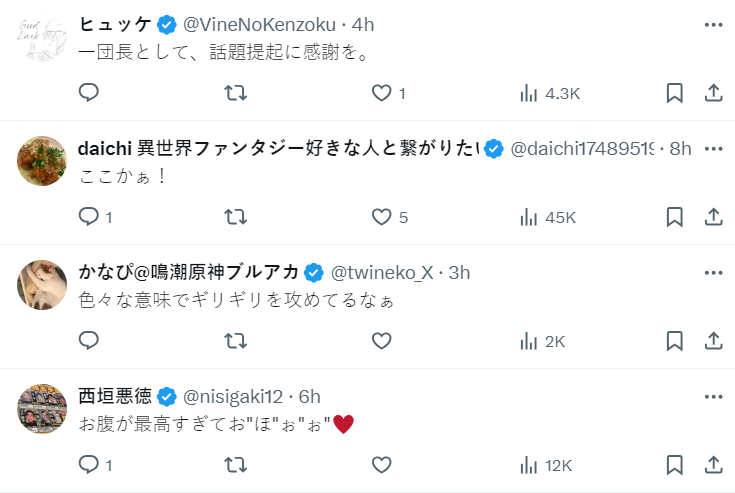View analytics showing 4.3K views
Image resolution: width=735 pixels, height=493 pixels.
[x=549, y=93]
